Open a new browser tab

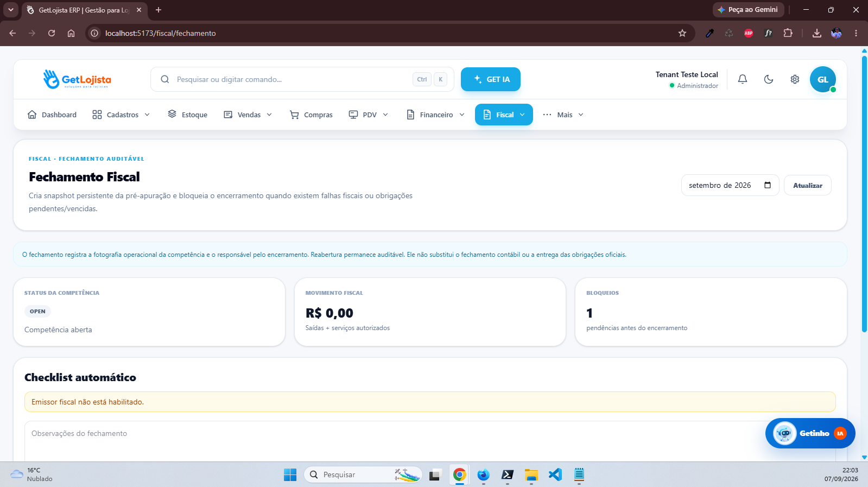coord(159,10)
